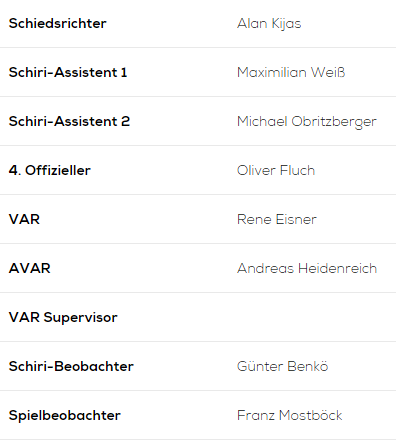Select the VAR Supervisor label
Image resolution: width=396 pixels, height=441 pixels.
[63, 318]
